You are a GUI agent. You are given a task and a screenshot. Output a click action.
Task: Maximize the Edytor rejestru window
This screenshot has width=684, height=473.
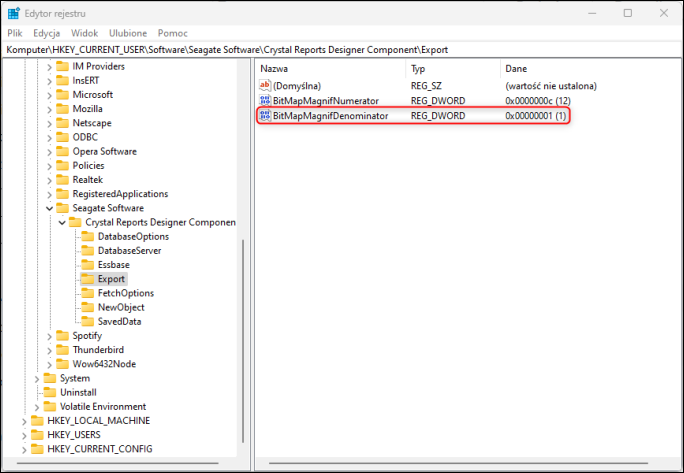click(x=628, y=13)
